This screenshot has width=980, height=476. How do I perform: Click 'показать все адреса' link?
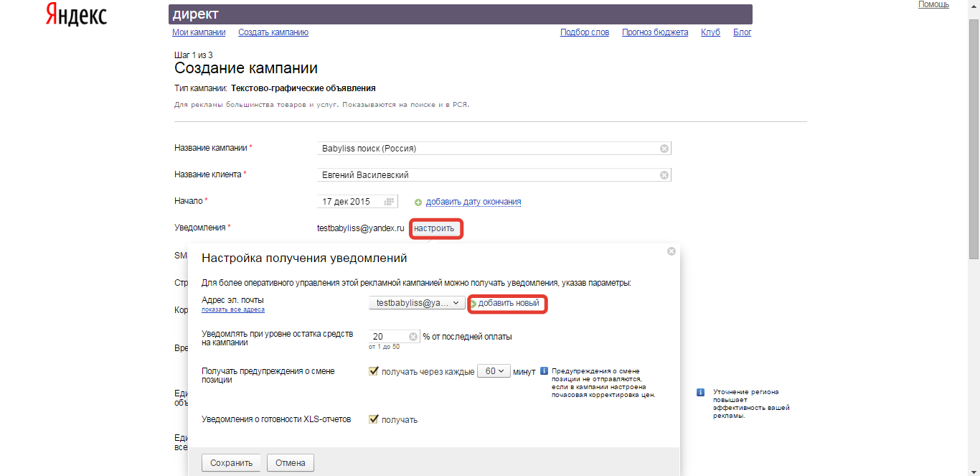pos(233,310)
